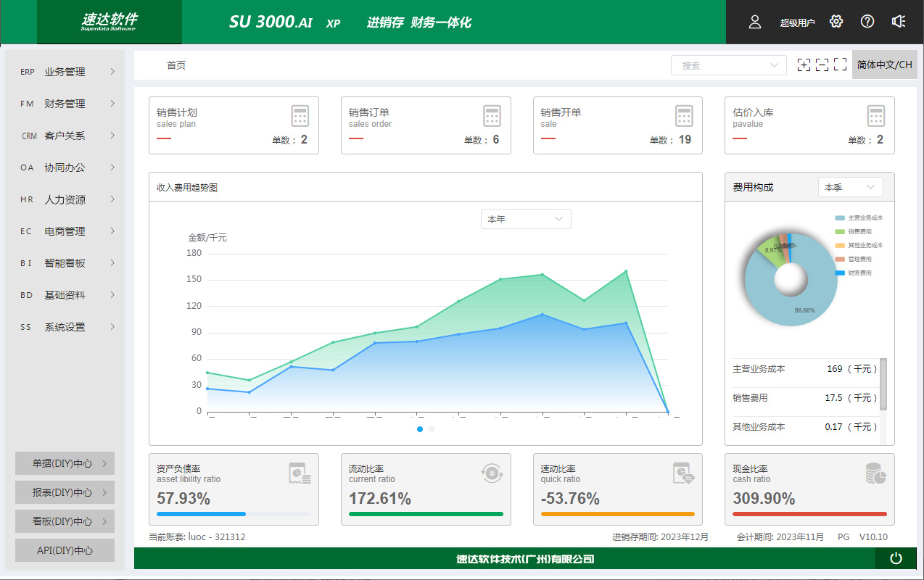The width and height of the screenshot is (924, 580).
Task: Click the fullscreen bracket icon
Action: [840, 65]
